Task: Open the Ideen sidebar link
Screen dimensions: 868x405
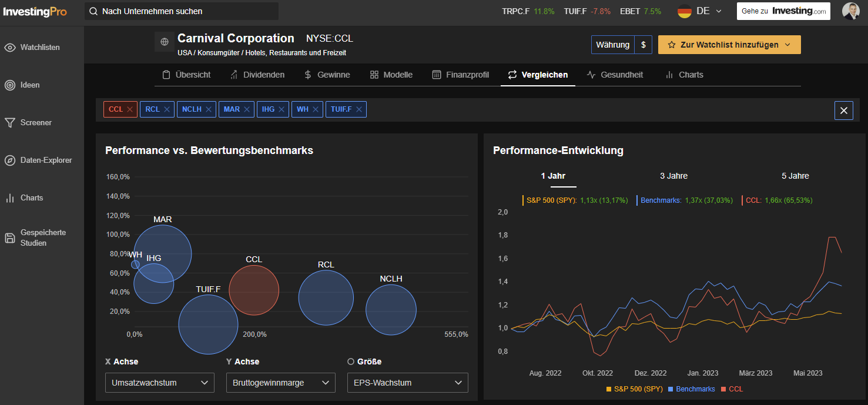Action: [x=30, y=85]
